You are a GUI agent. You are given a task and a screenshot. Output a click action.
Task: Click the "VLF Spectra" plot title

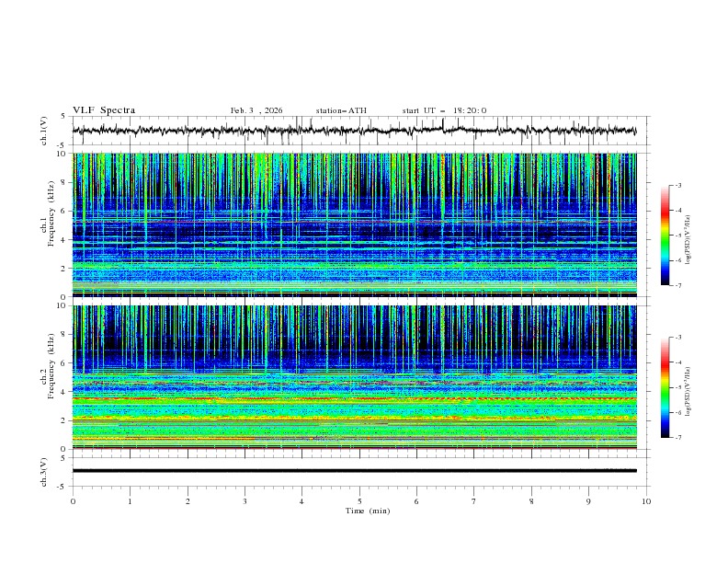click(104, 110)
